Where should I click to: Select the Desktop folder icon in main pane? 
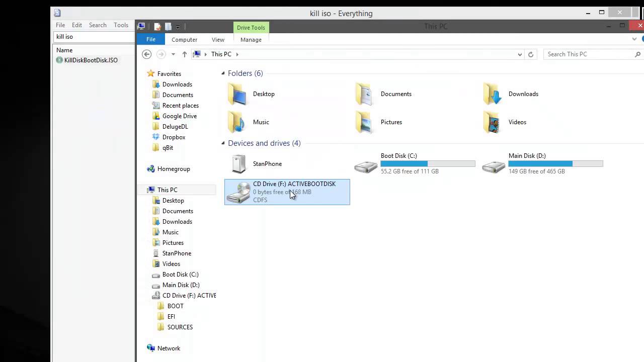pos(237,94)
